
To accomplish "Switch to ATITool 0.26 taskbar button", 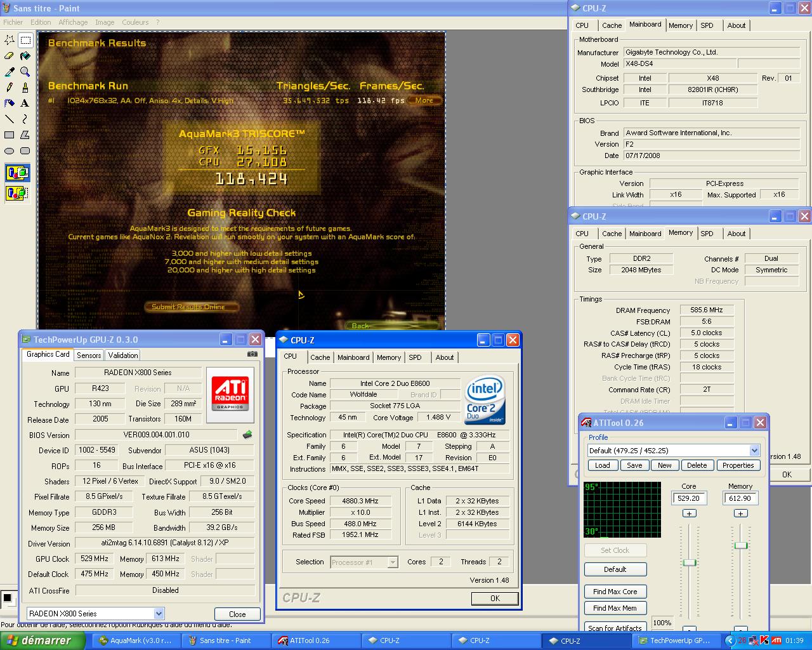I will [317, 640].
